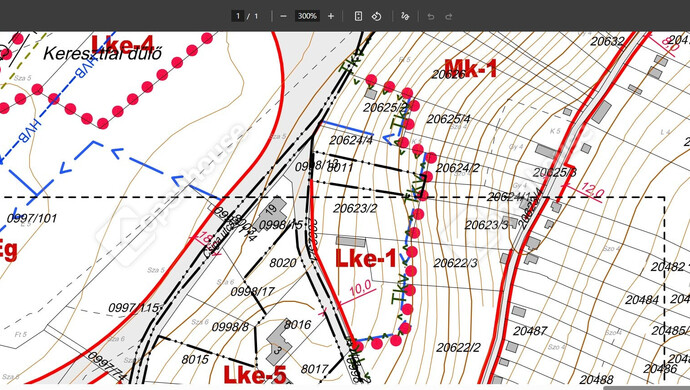Click the red Lke-5 zone label

(x=255, y=375)
